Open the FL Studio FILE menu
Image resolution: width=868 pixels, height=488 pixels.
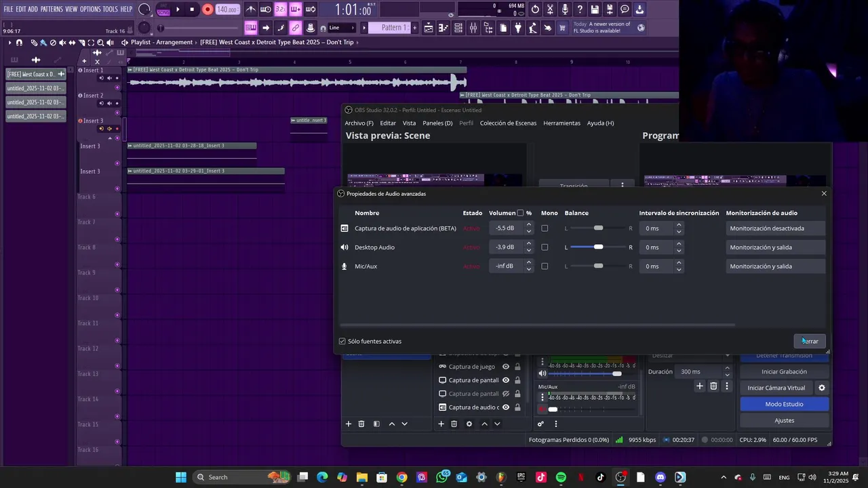[x=8, y=9]
